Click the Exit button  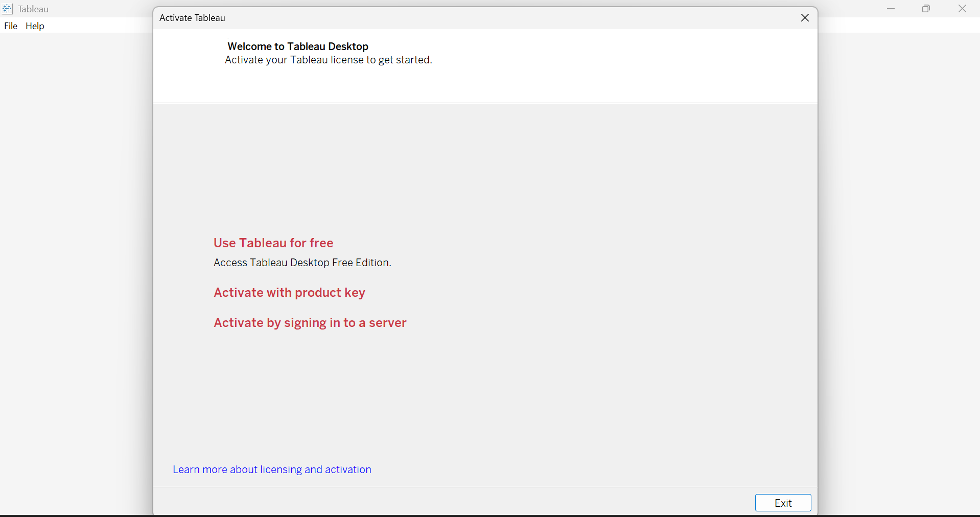pos(783,503)
